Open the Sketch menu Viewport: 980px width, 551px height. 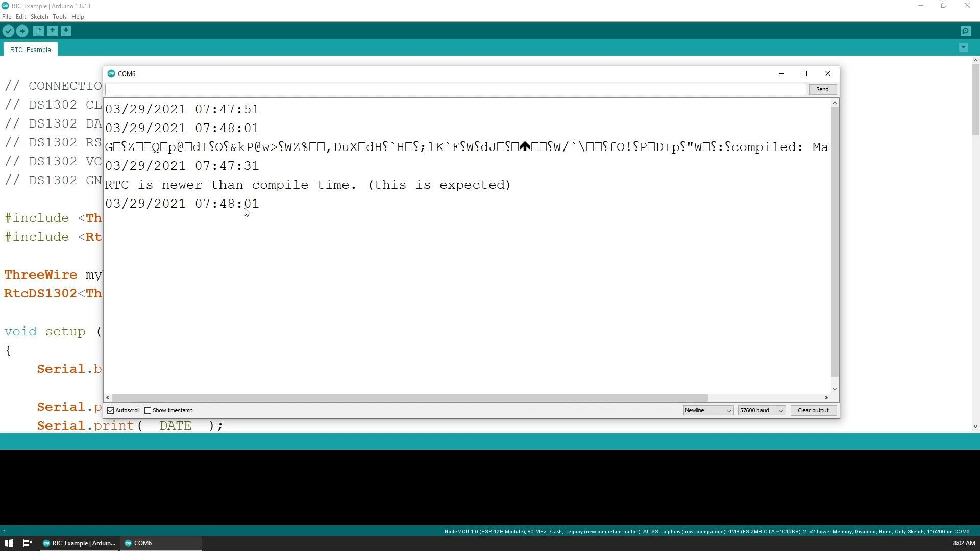pyautogui.click(x=39, y=17)
